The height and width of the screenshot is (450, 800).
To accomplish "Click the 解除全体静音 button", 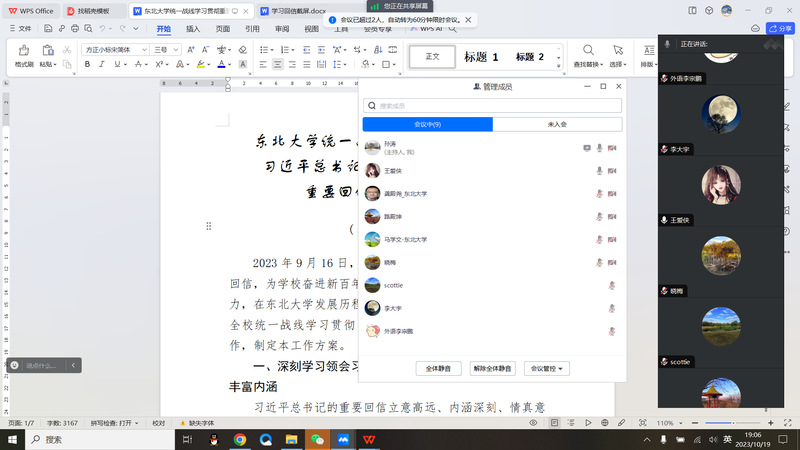I will click(493, 369).
